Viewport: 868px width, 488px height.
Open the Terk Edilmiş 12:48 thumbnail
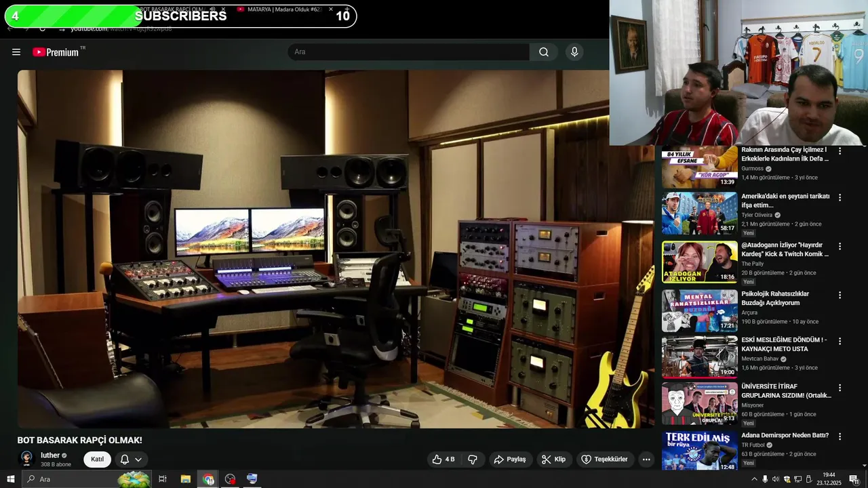[700, 451]
